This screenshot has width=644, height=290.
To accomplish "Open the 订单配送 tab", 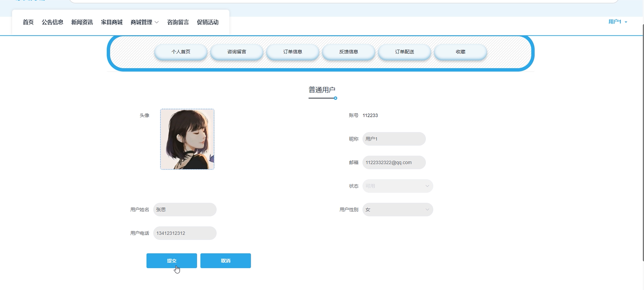I will coord(405,52).
